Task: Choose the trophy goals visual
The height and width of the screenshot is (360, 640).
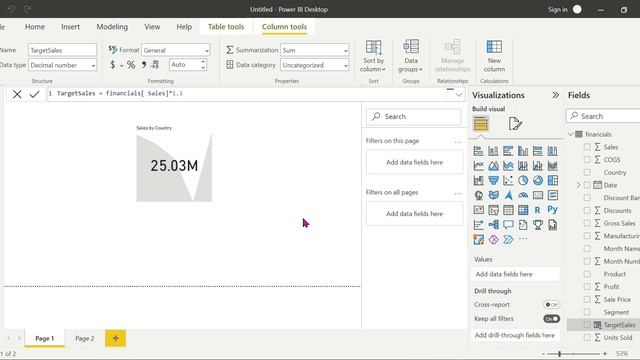Action: click(538, 224)
